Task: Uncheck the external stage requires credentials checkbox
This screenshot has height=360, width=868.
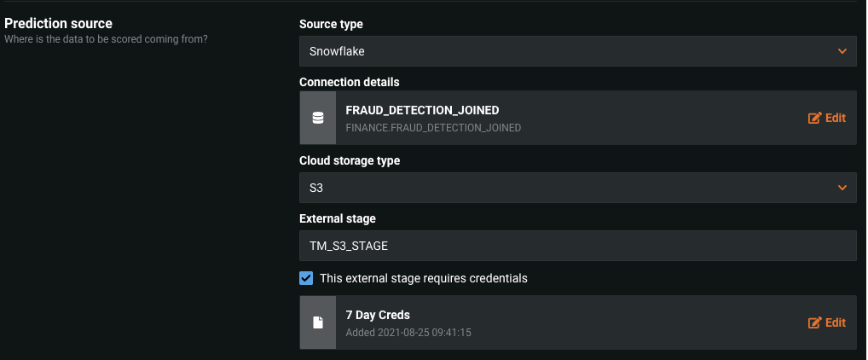Action: [x=306, y=278]
